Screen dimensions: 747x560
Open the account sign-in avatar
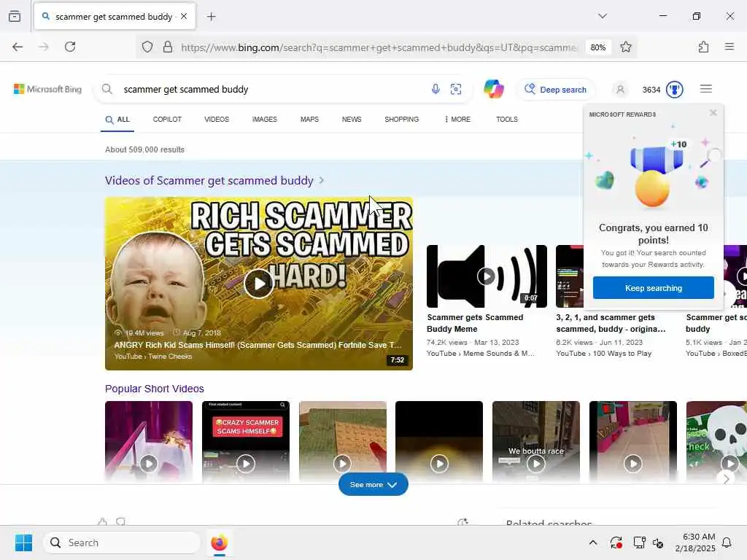point(620,90)
